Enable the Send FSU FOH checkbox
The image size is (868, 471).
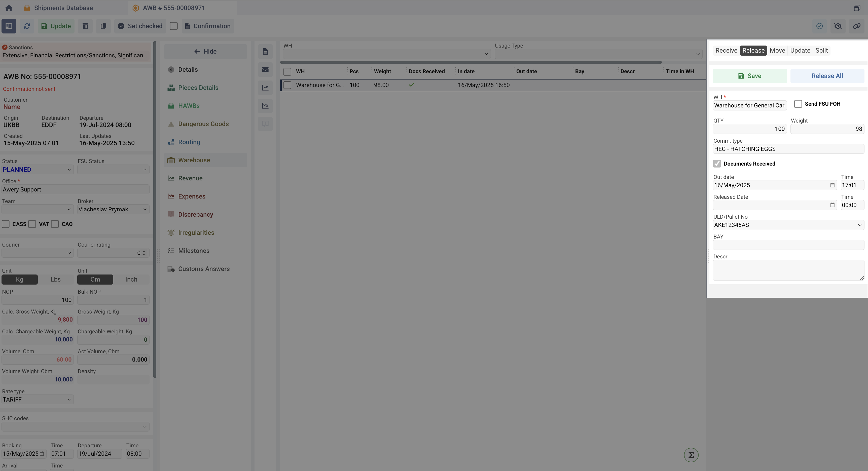click(798, 104)
